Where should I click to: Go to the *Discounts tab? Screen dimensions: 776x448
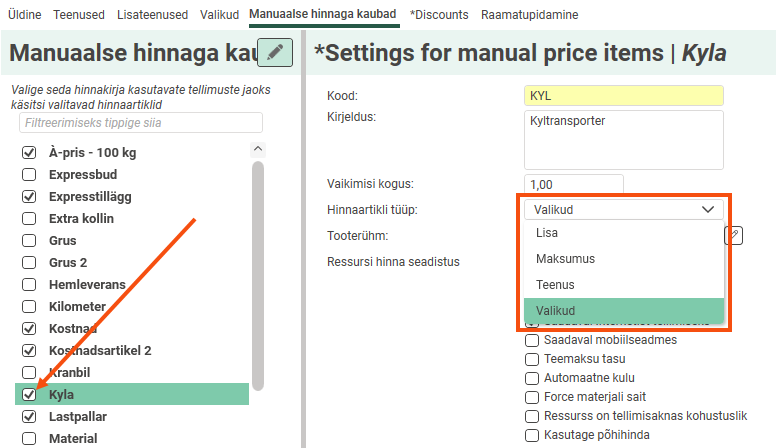[x=440, y=15]
